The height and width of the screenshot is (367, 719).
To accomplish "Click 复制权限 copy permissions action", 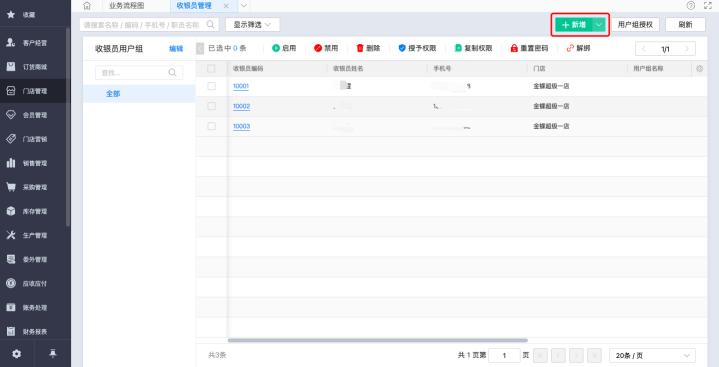I will (473, 48).
